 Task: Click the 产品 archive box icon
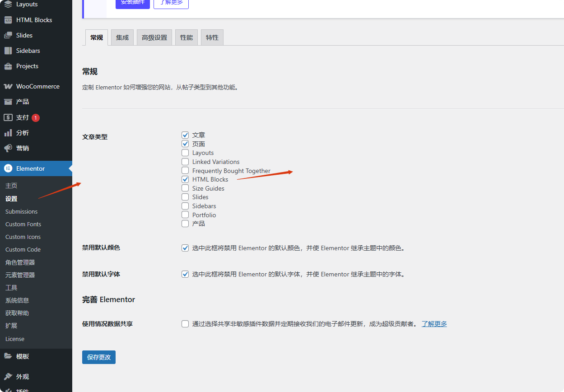pyautogui.click(x=8, y=102)
